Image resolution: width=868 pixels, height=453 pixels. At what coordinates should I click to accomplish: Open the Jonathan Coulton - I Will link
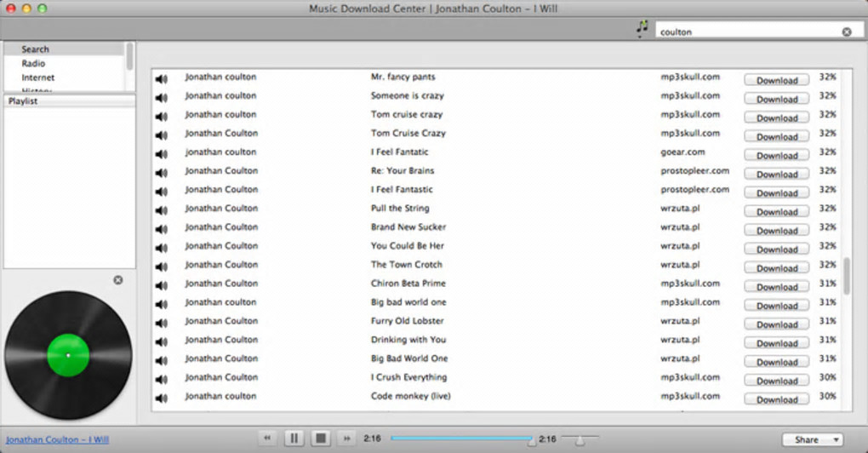coord(57,439)
